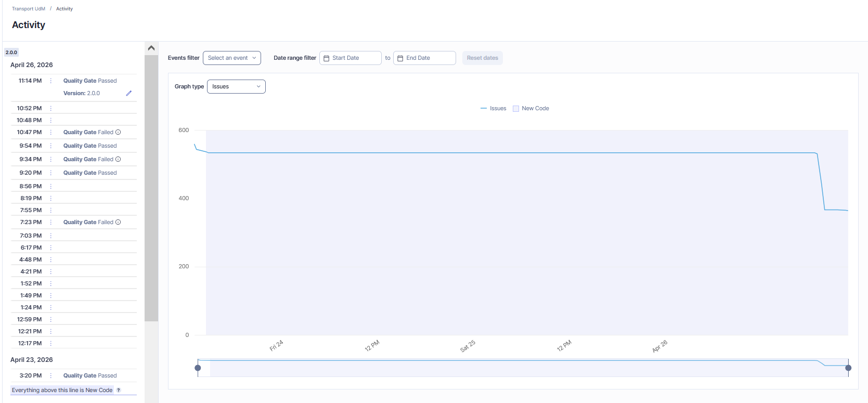This screenshot has height=403, width=868.
Task: Open actions menu for 4:21 PM analysis
Action: [x=50, y=271]
